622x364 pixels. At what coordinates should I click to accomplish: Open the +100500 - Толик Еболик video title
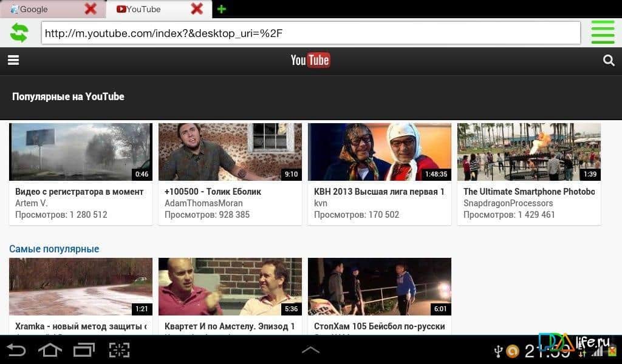(x=213, y=192)
